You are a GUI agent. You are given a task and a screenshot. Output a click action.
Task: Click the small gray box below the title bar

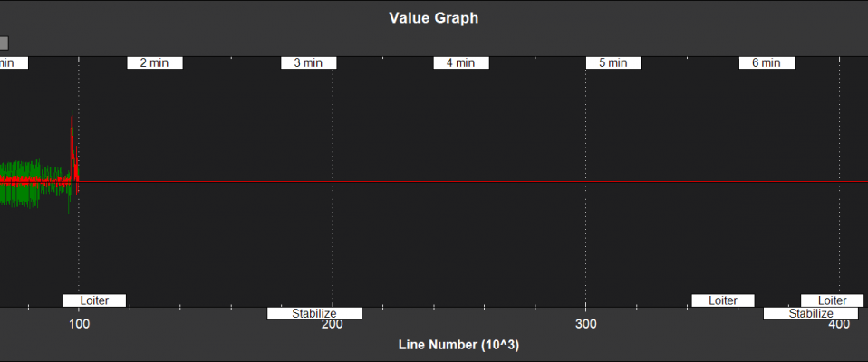click(x=4, y=43)
